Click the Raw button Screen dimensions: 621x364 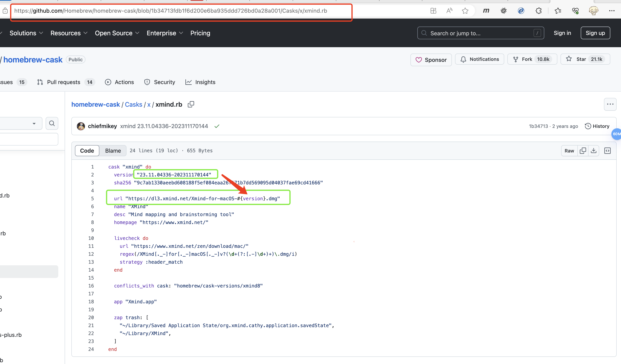(569, 151)
